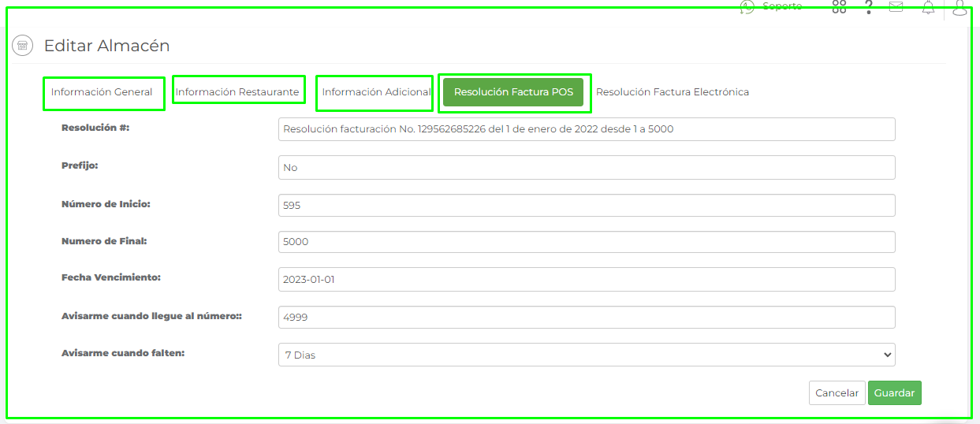Focus the Prefijo input field
The image size is (980, 424).
587,168
